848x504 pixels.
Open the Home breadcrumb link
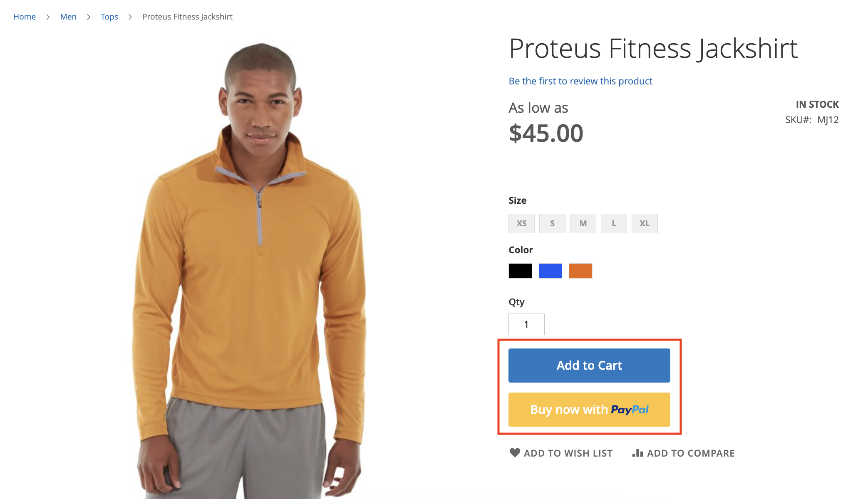click(25, 17)
